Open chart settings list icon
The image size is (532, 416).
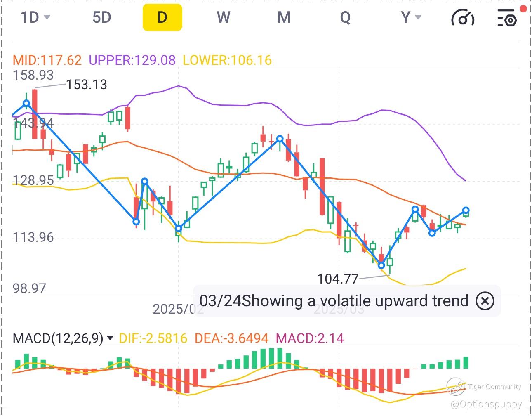tap(507, 18)
